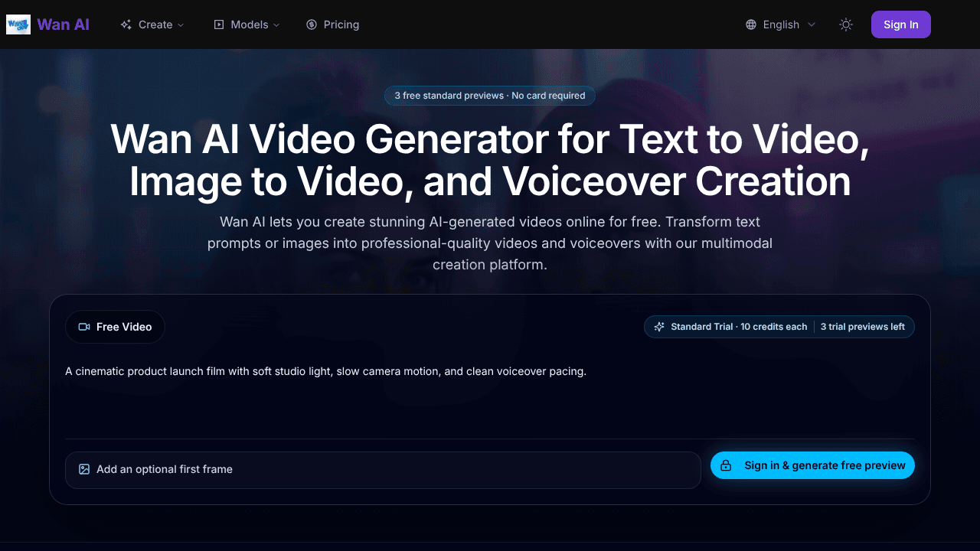Click 'Standard Trial · 10 credits each' text

point(739,327)
